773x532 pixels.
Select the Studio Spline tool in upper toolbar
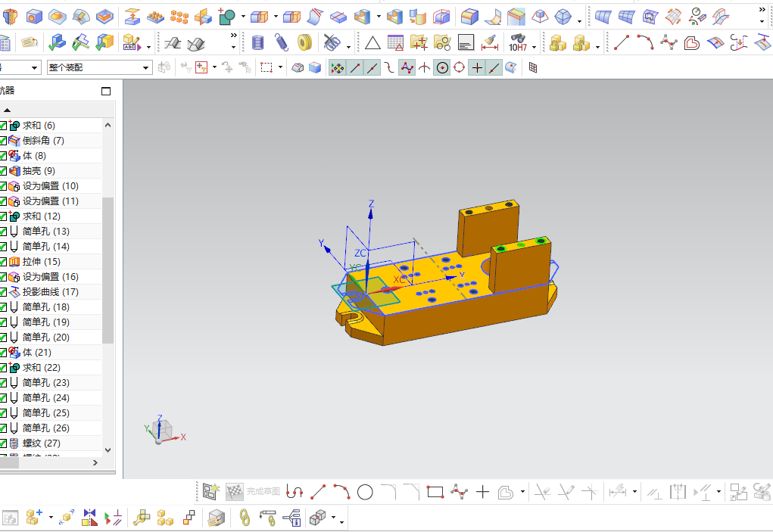[669, 43]
